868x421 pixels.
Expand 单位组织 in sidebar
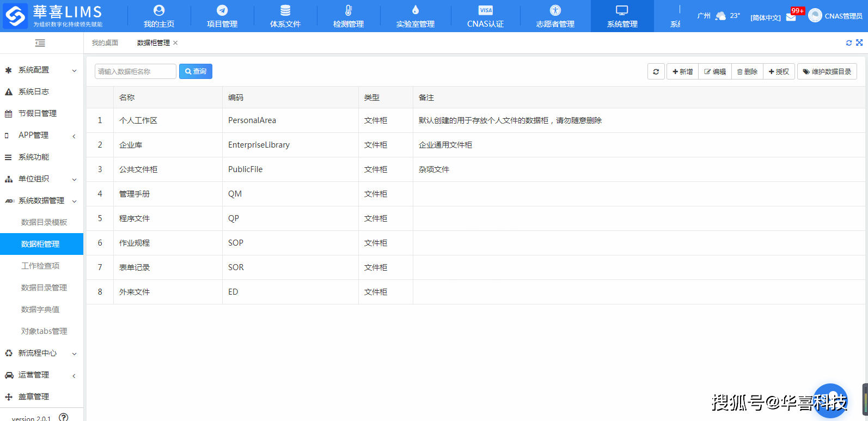click(x=41, y=179)
